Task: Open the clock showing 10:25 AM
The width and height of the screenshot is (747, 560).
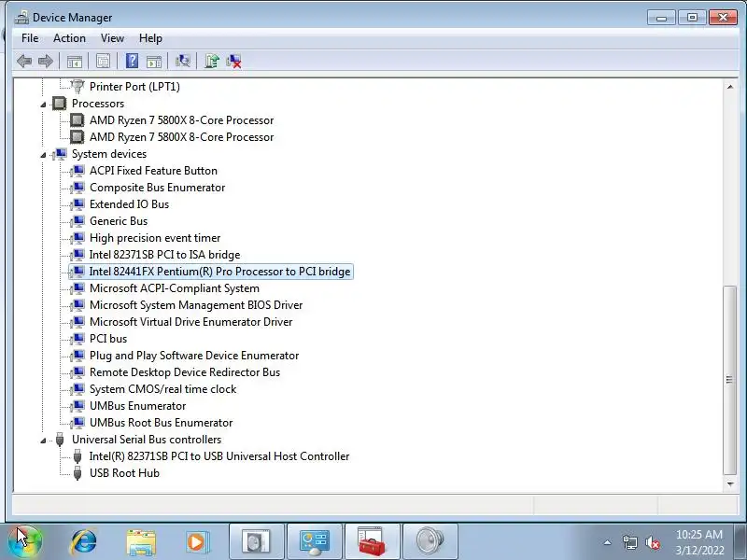Action: pyautogui.click(x=698, y=542)
